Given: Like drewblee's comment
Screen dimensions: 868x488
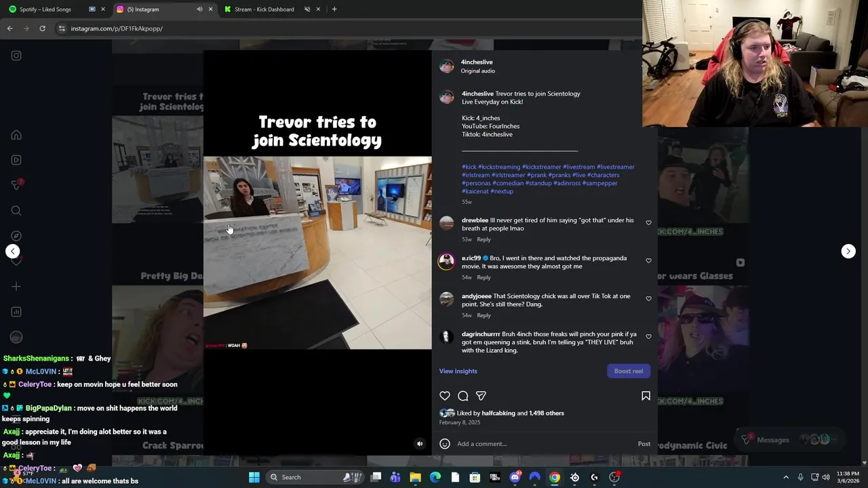Looking at the screenshot, I should (x=648, y=223).
